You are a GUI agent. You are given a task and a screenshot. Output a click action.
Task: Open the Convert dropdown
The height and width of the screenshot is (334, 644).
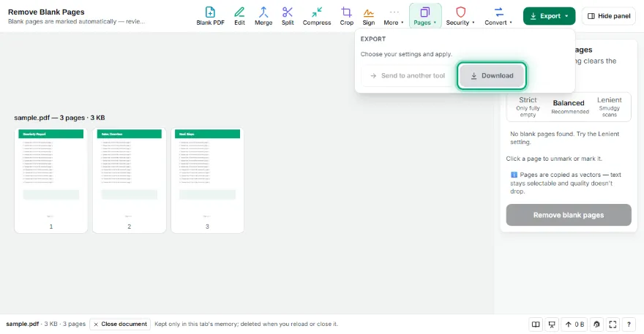pyautogui.click(x=498, y=16)
